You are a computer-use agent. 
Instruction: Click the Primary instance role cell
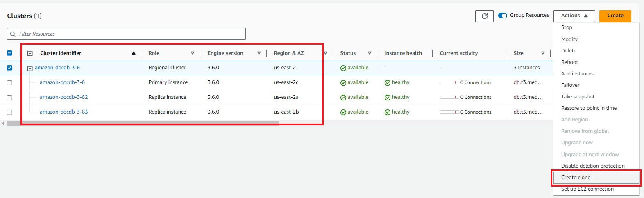pos(168,82)
